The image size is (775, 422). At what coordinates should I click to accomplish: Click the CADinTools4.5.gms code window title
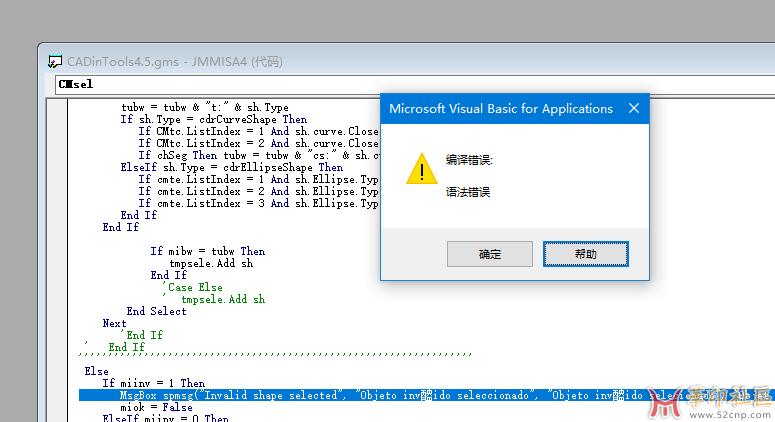[x=174, y=62]
